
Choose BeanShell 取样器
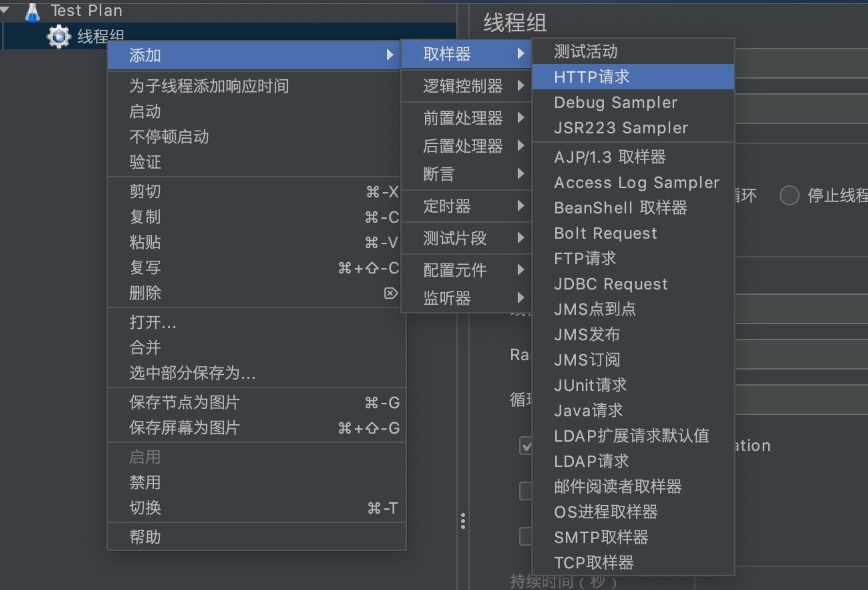[x=633, y=208]
